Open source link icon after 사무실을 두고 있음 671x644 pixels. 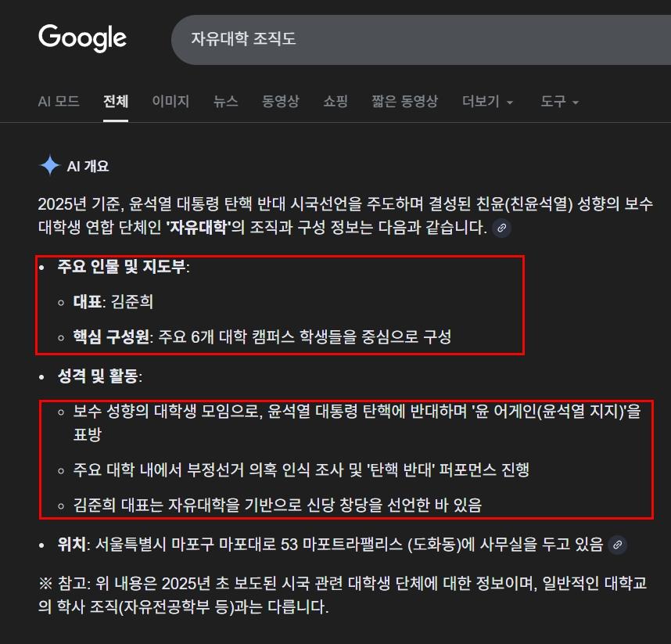point(617,545)
